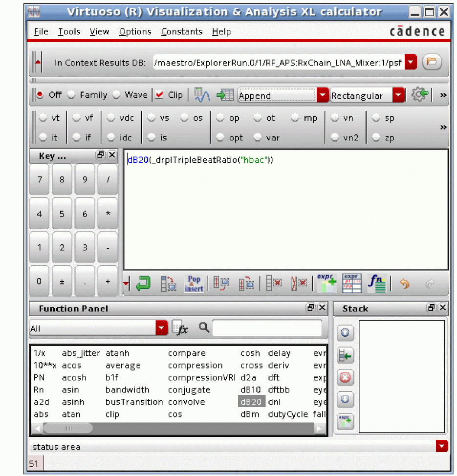Select the vt radio button
Screen dimensions: 457x476
click(x=43, y=117)
